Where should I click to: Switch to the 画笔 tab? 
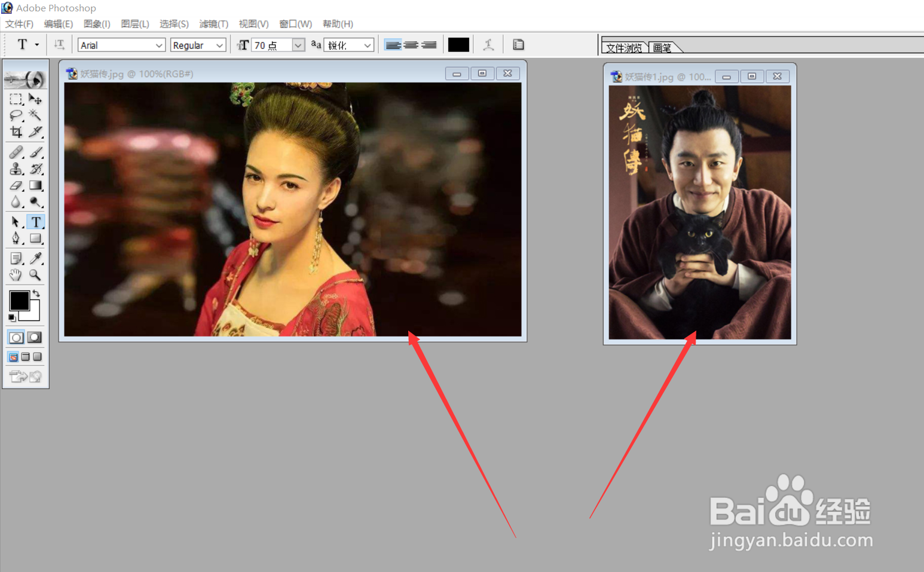point(662,48)
